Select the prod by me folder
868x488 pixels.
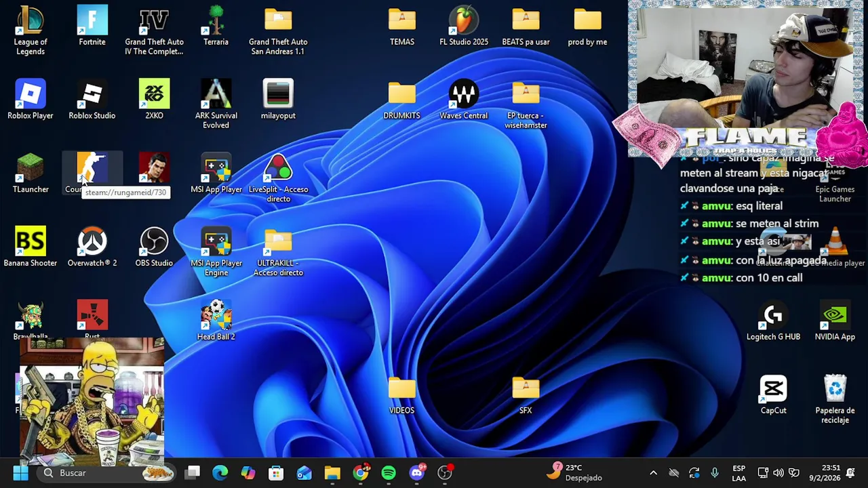(x=587, y=26)
